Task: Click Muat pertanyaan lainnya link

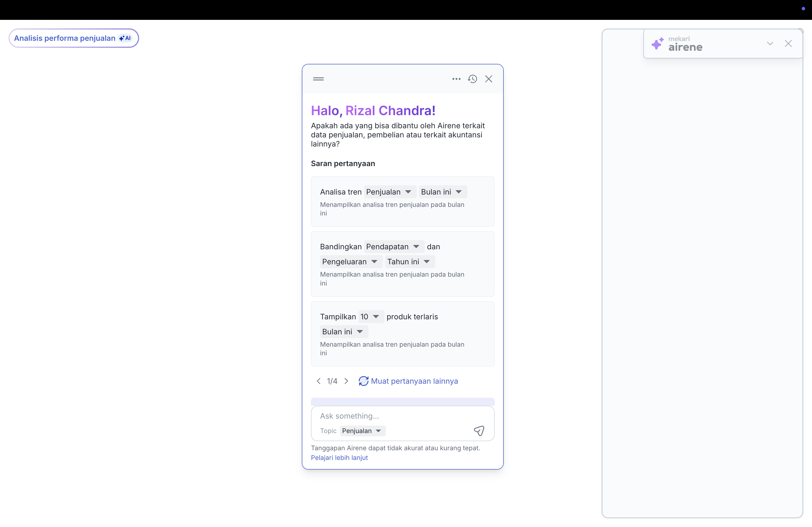Action: click(x=414, y=381)
